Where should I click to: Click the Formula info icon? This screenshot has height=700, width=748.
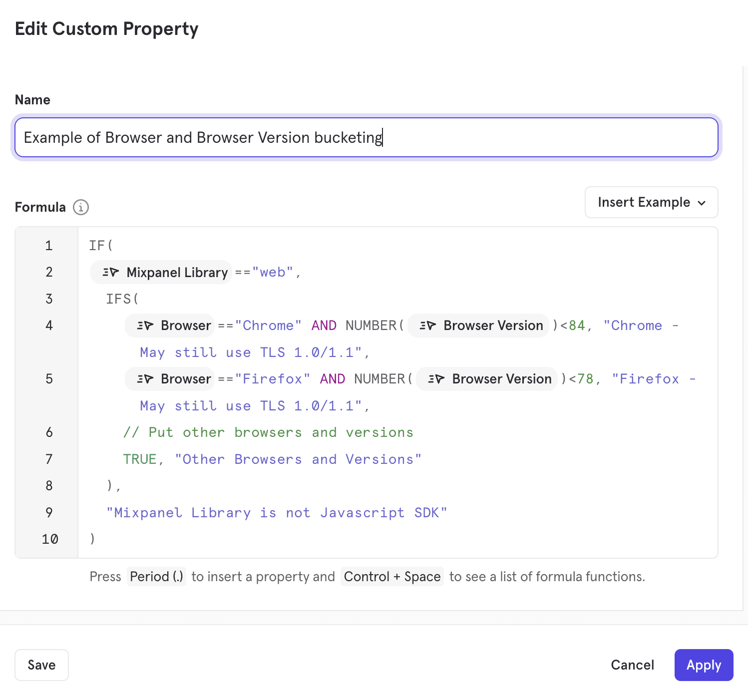[81, 207]
